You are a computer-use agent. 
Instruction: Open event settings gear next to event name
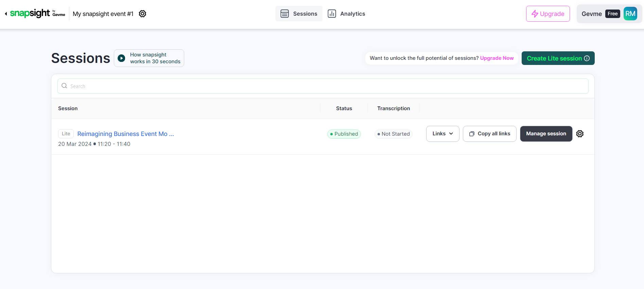pos(142,14)
